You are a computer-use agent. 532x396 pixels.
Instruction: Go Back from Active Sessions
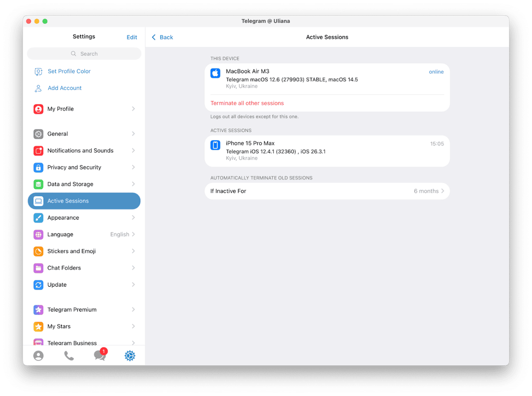pyautogui.click(x=162, y=37)
